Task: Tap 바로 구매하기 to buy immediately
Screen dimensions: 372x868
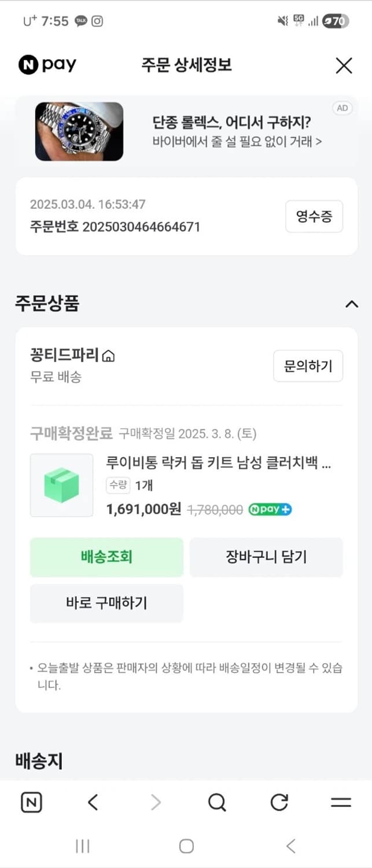Action: point(106,604)
